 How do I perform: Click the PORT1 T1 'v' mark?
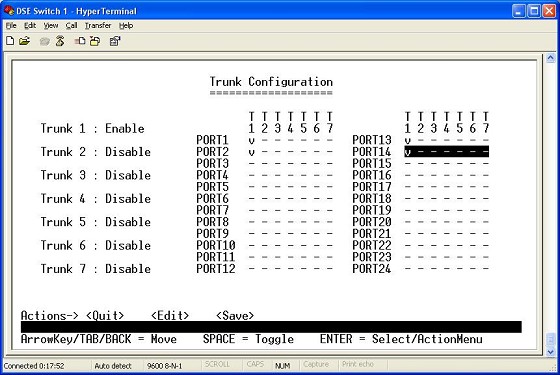click(251, 141)
